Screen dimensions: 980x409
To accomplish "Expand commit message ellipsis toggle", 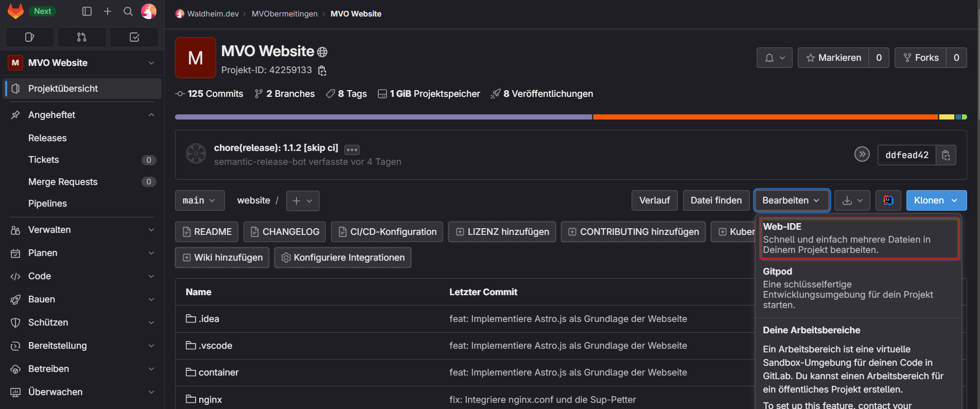I will [352, 149].
